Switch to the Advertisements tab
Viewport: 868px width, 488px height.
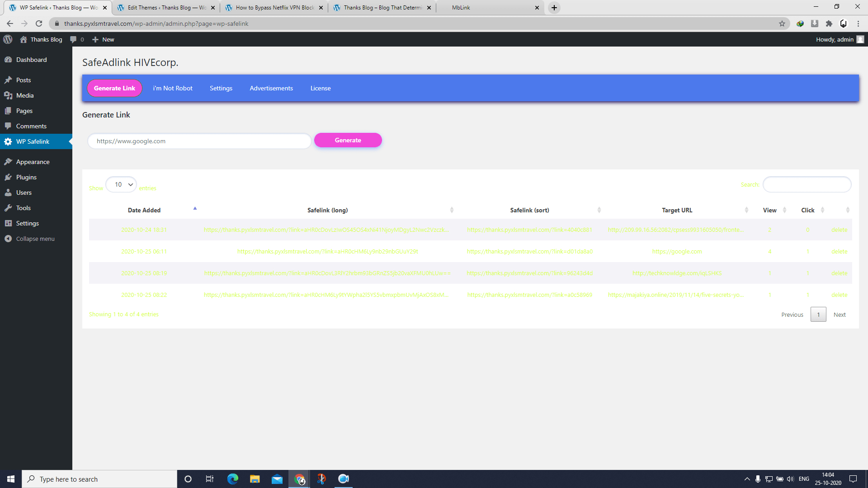point(271,88)
